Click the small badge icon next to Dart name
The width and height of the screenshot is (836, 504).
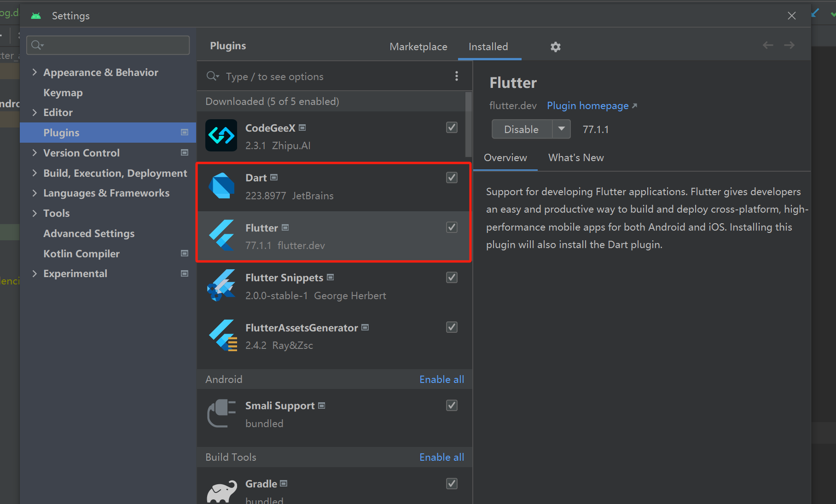pyautogui.click(x=274, y=177)
